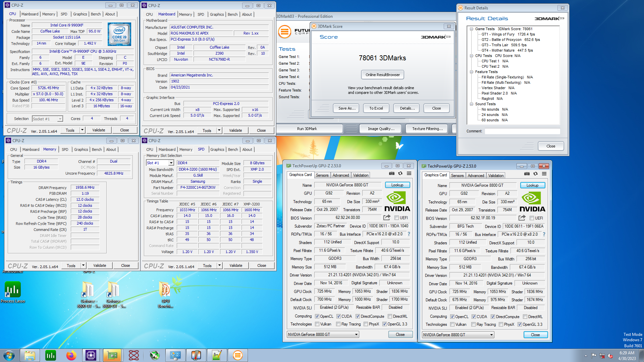
Task: Open the Slot #1 dropdown in CPU-Z SPD
Action: [x=160, y=163]
